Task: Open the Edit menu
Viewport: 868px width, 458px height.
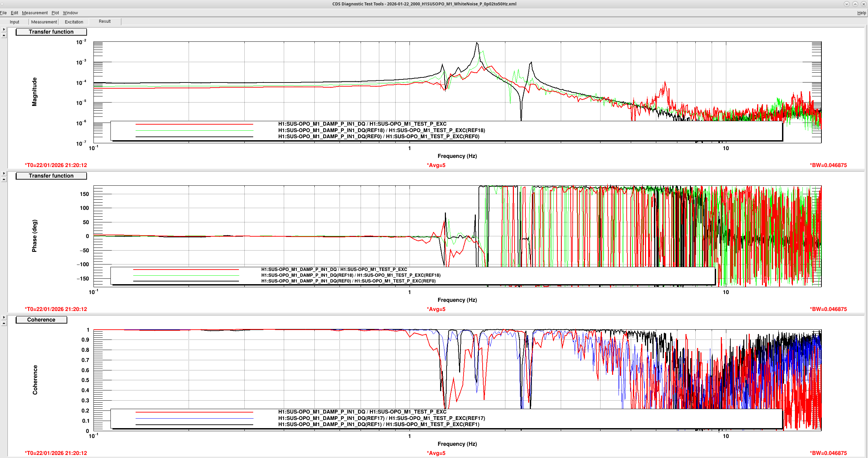Action: tap(14, 13)
